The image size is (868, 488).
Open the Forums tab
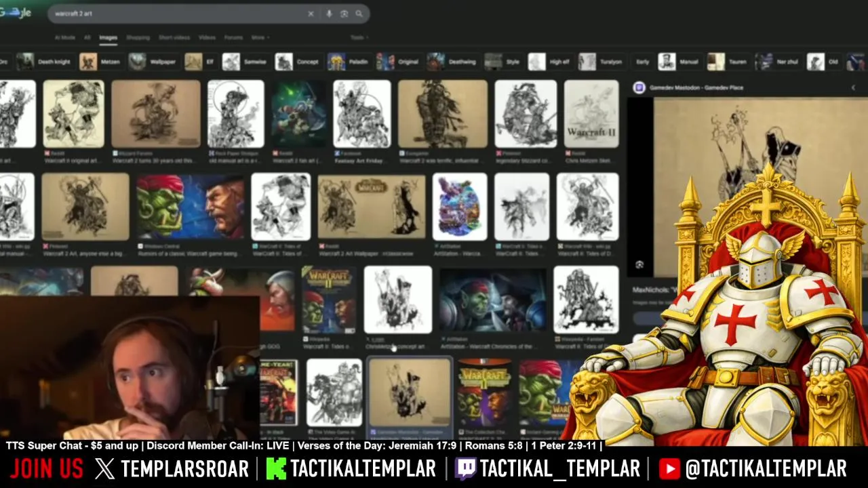pyautogui.click(x=233, y=37)
